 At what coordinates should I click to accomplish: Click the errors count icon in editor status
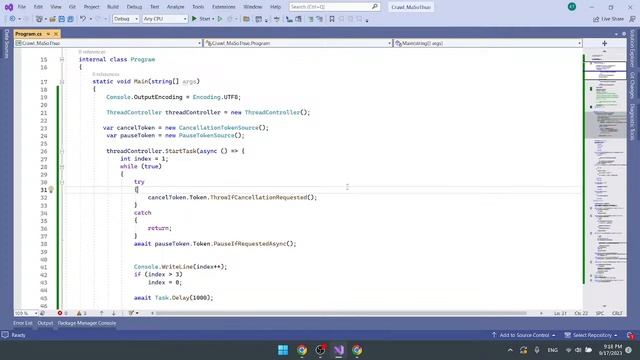click(x=60, y=313)
